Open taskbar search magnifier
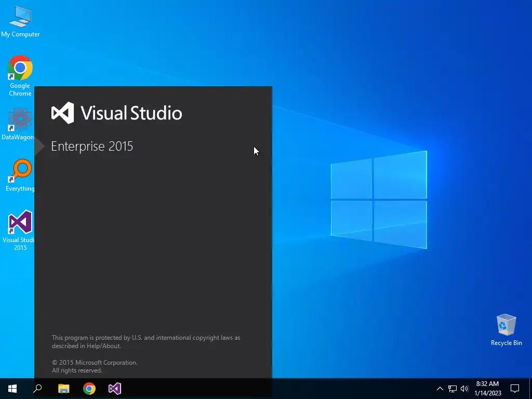The height and width of the screenshot is (399, 532). click(x=37, y=389)
